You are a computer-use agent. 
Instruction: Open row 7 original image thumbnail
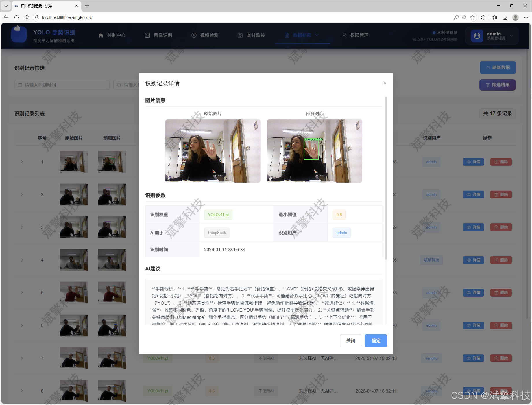[74, 358]
